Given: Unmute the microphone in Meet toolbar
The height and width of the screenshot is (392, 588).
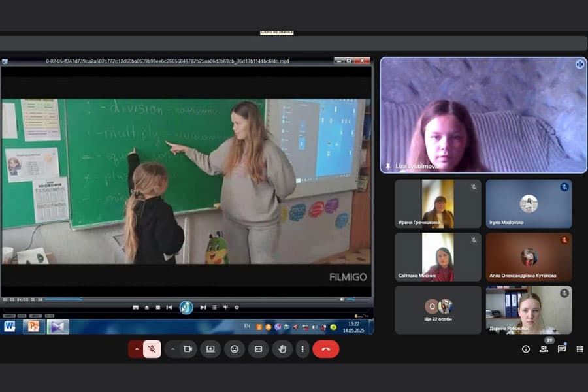Looking at the screenshot, I should click(x=152, y=350).
